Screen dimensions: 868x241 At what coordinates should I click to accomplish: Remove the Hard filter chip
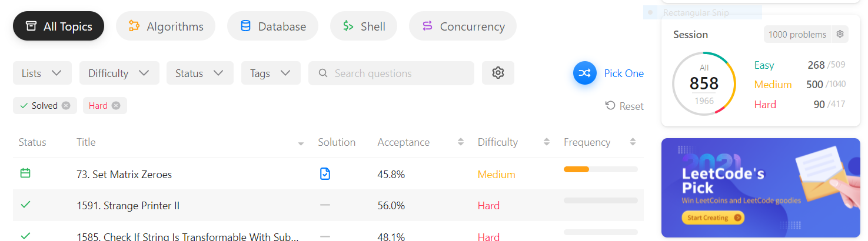pyautogui.click(x=116, y=105)
